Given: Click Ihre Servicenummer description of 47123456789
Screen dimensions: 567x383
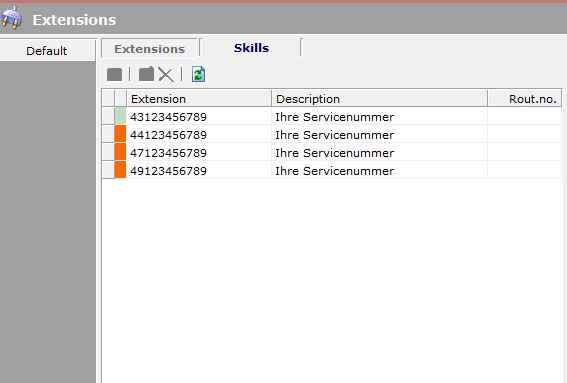Looking at the screenshot, I should pyautogui.click(x=334, y=153).
